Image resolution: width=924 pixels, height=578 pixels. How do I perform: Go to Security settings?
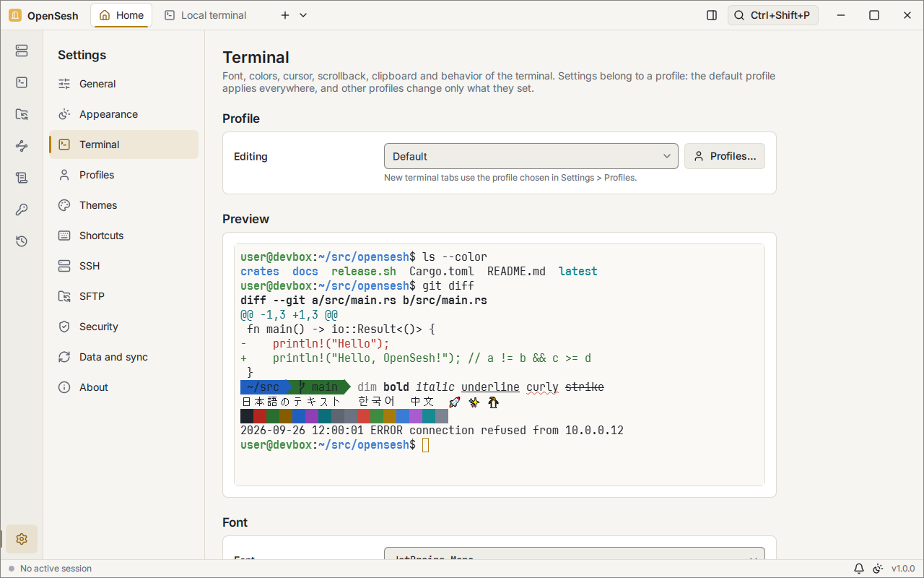click(x=123, y=327)
